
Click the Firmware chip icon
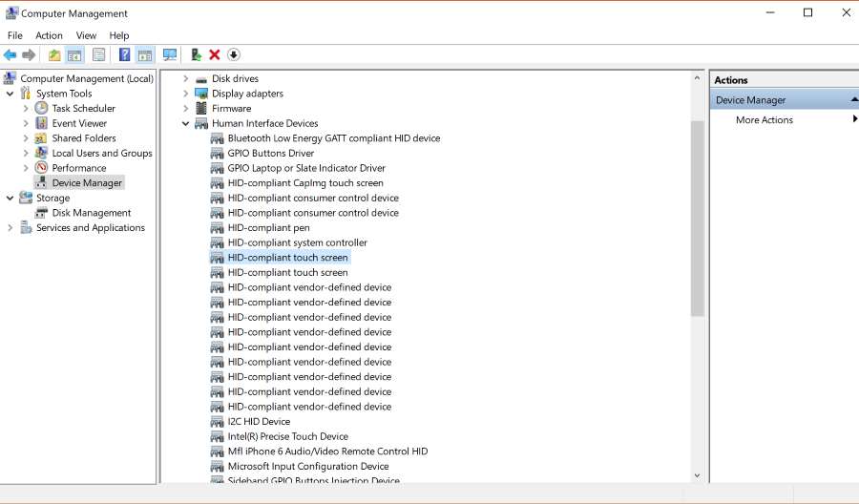[201, 108]
